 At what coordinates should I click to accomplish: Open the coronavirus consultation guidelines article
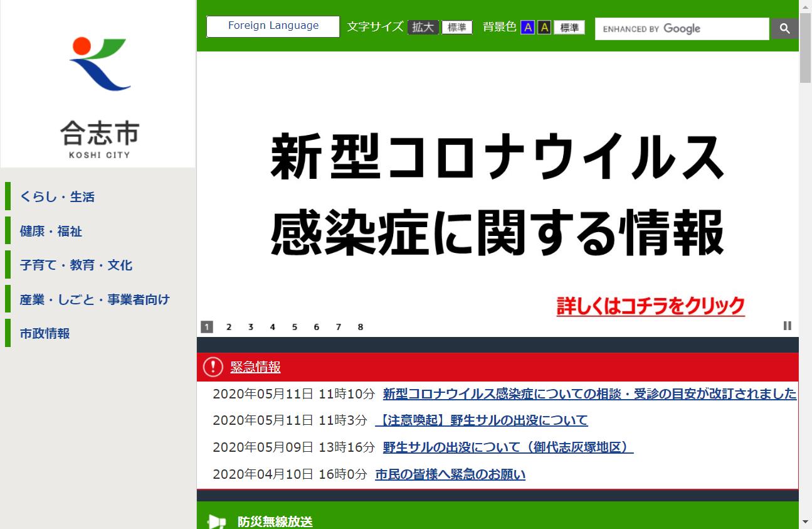[x=589, y=393]
